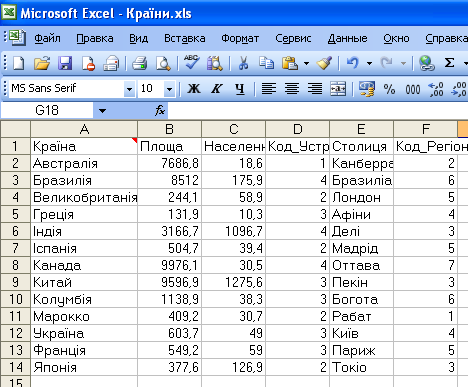The width and height of the screenshot is (468, 387).
Task: Select column C header
Action: [x=234, y=129]
